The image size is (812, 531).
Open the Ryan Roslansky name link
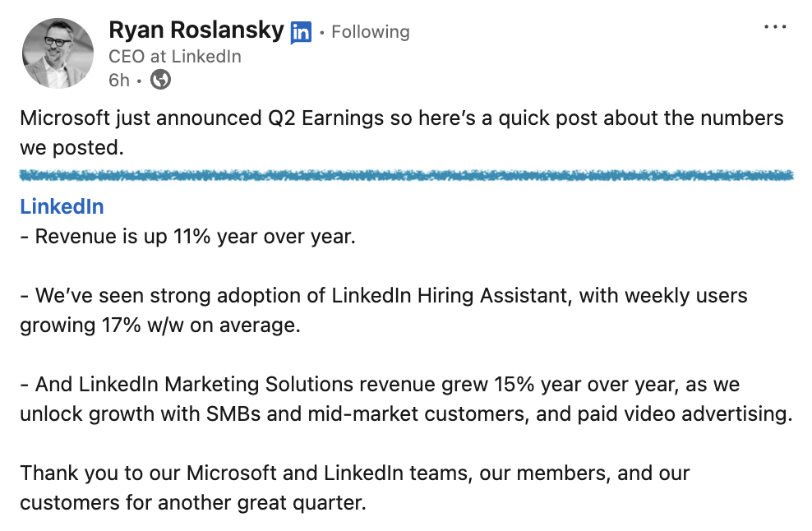click(x=196, y=31)
